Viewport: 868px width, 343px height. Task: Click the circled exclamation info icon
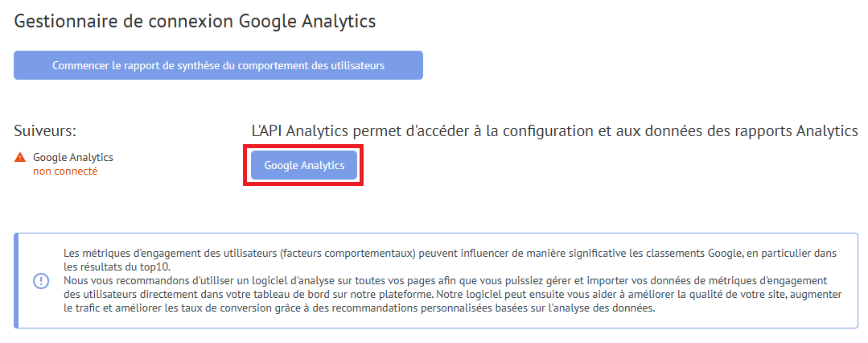pyautogui.click(x=41, y=281)
